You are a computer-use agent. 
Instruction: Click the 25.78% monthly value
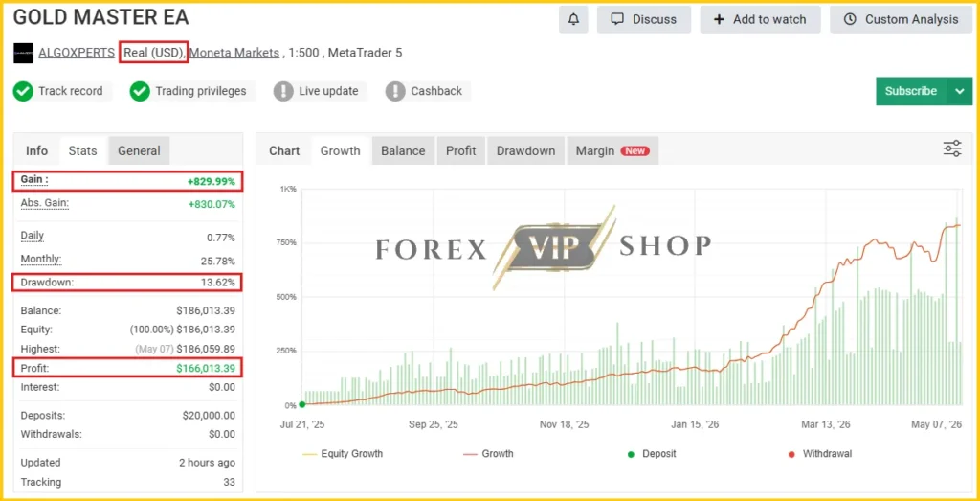216,261
